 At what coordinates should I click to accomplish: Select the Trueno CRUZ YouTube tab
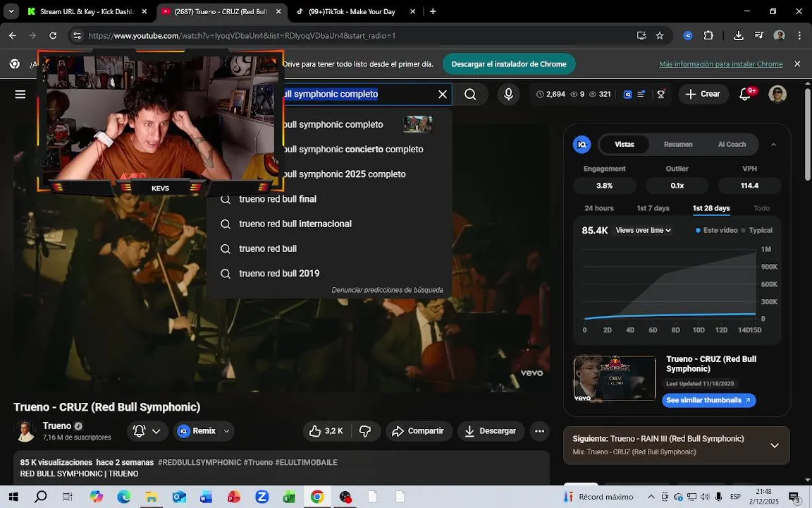coord(221,11)
